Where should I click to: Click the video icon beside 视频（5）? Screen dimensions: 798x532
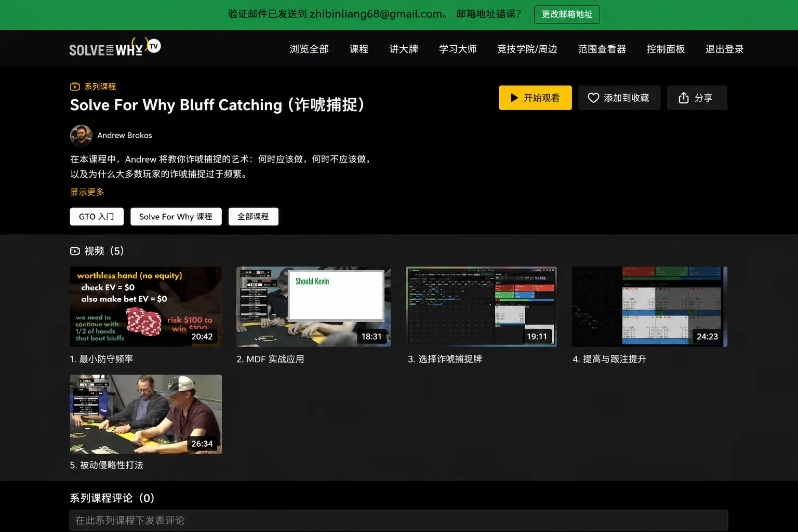point(75,251)
